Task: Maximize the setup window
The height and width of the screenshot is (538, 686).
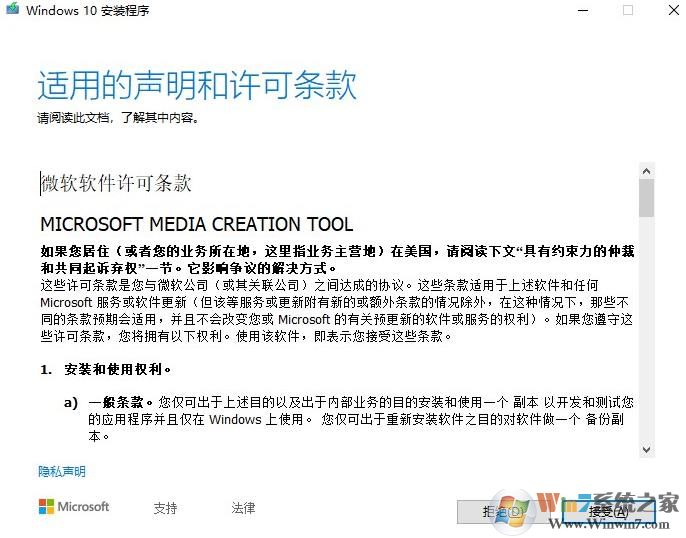Action: [628, 10]
